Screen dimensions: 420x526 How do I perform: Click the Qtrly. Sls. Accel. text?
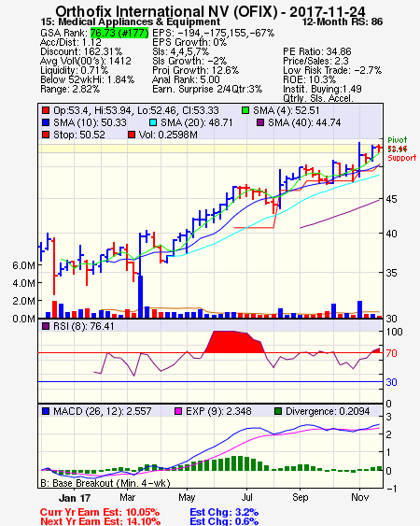(318, 98)
